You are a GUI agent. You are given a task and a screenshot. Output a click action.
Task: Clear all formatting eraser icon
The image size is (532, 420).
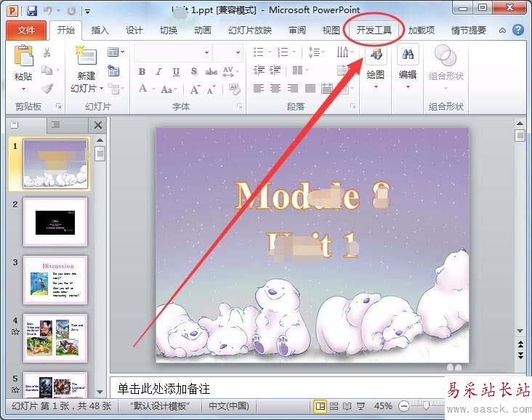pyautogui.click(x=235, y=89)
